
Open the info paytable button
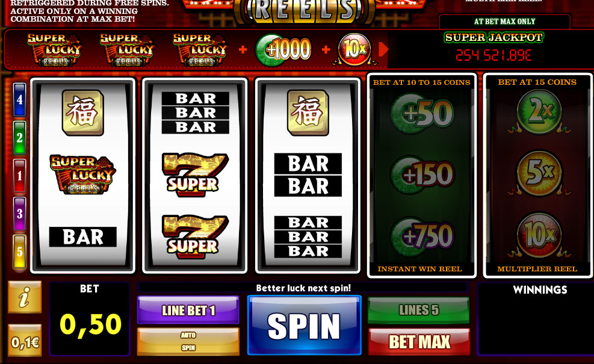pyautogui.click(x=25, y=297)
